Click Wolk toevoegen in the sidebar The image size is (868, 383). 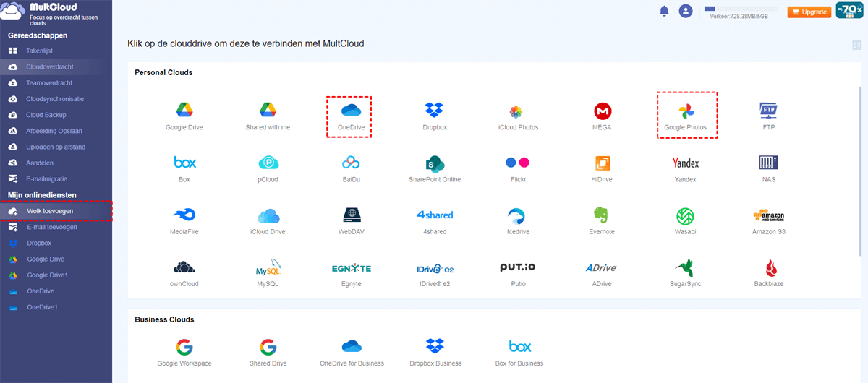(56, 210)
